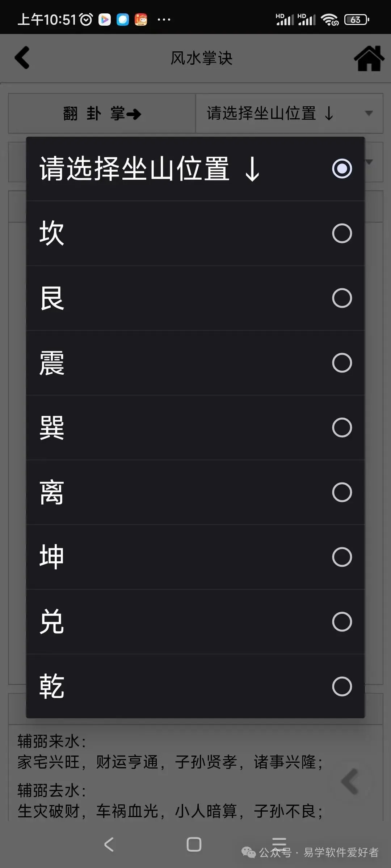Choose 艮 from the list
Viewport: 391px width, 868px height.
point(195,298)
